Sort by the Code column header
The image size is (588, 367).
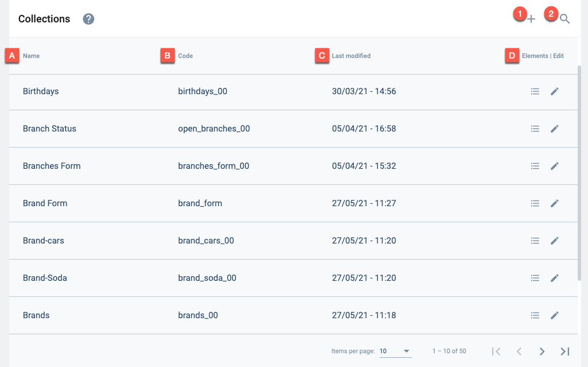pos(185,56)
